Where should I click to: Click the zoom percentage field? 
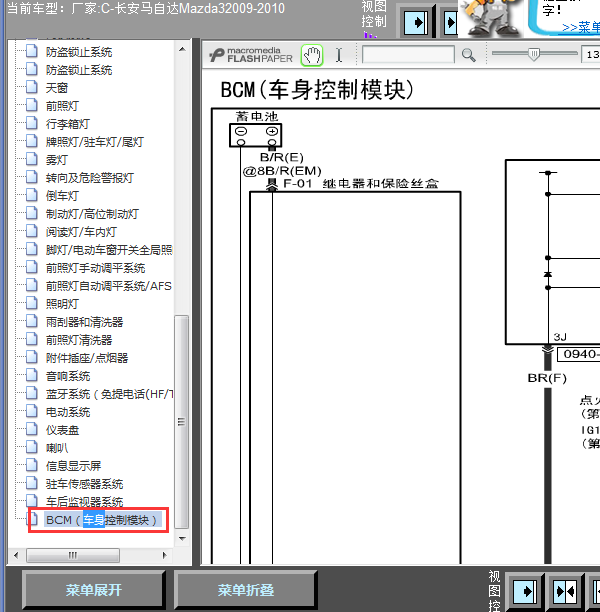tap(591, 54)
